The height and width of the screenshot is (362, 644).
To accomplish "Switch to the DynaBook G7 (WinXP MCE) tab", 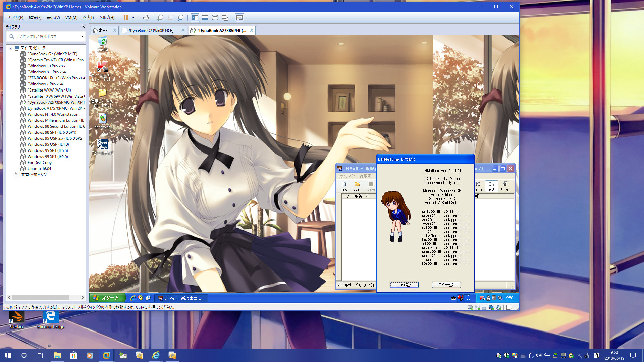I will tap(151, 31).
